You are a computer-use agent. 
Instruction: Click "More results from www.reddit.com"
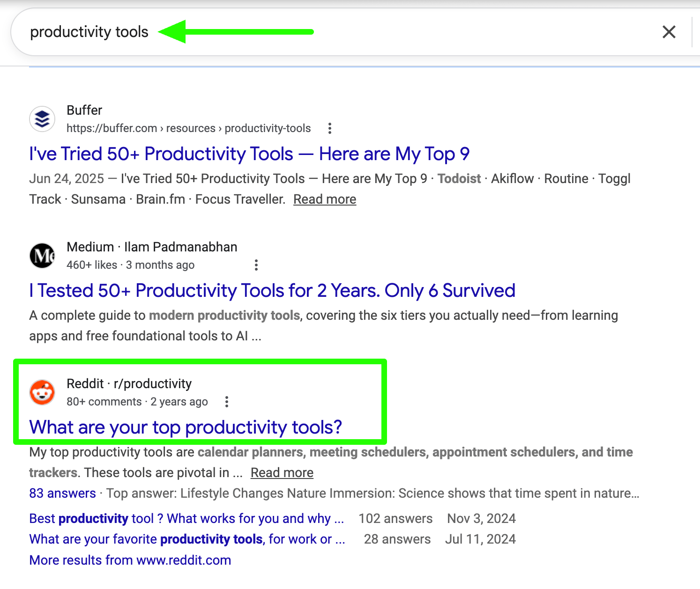tap(130, 560)
